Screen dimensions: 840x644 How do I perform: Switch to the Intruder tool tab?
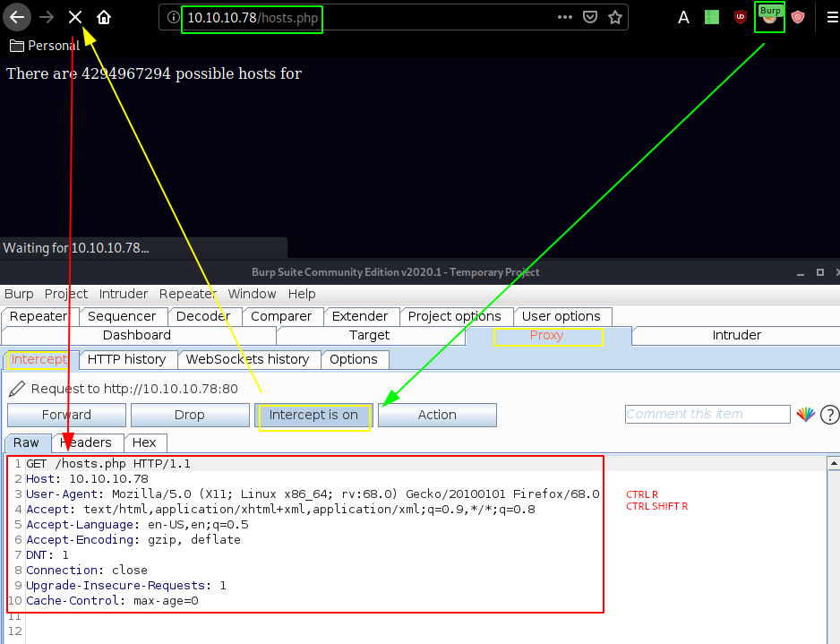point(736,335)
